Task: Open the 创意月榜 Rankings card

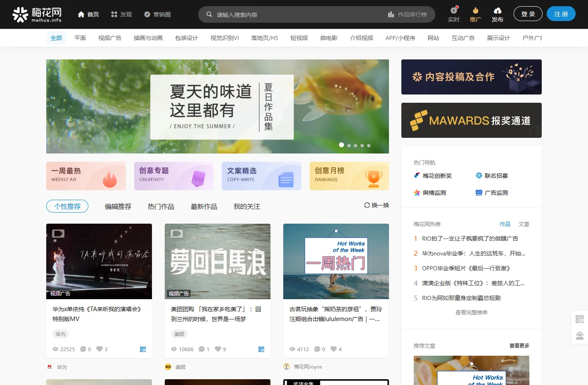Action: pyautogui.click(x=349, y=176)
